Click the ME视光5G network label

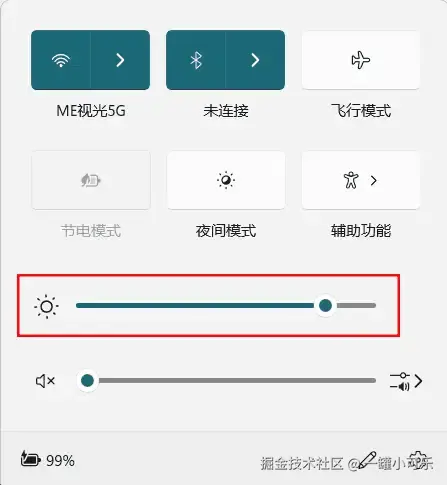pyautogui.click(x=91, y=111)
